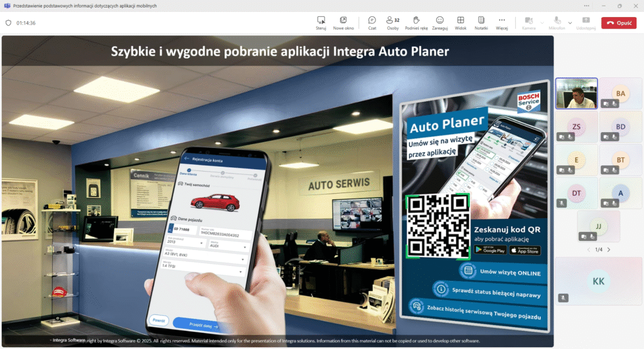Click the meeting timer 01:14:36
The image size is (644, 349).
click(x=26, y=23)
